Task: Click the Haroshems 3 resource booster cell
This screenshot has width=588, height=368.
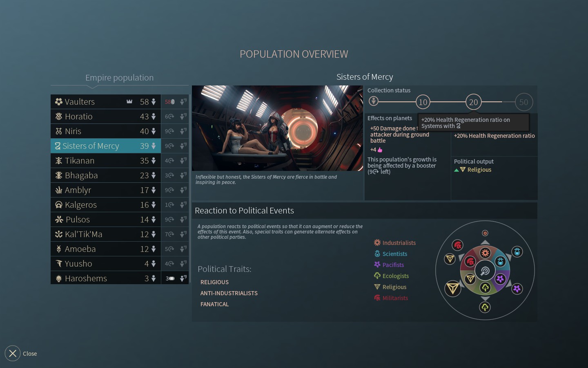Action: tap(169, 278)
